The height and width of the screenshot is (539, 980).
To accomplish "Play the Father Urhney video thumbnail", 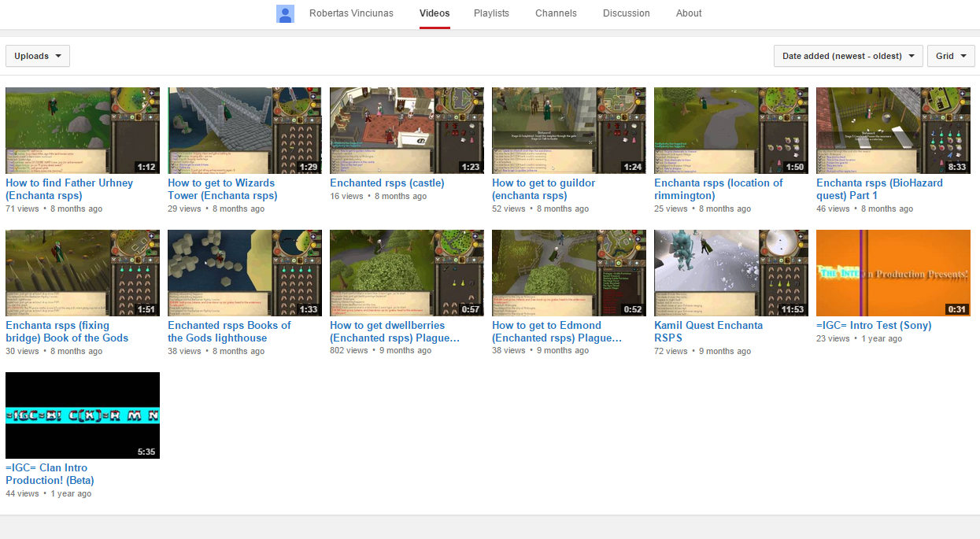I will click(x=83, y=131).
